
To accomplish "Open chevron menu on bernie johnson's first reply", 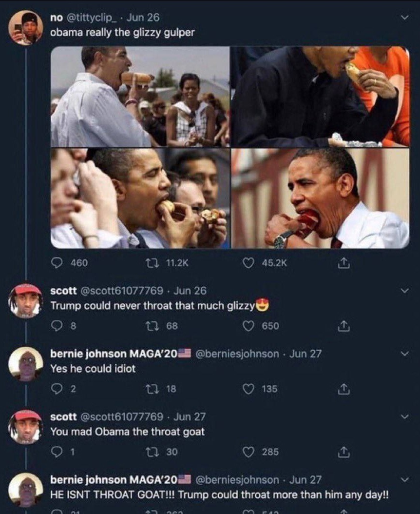I will pos(405,354).
